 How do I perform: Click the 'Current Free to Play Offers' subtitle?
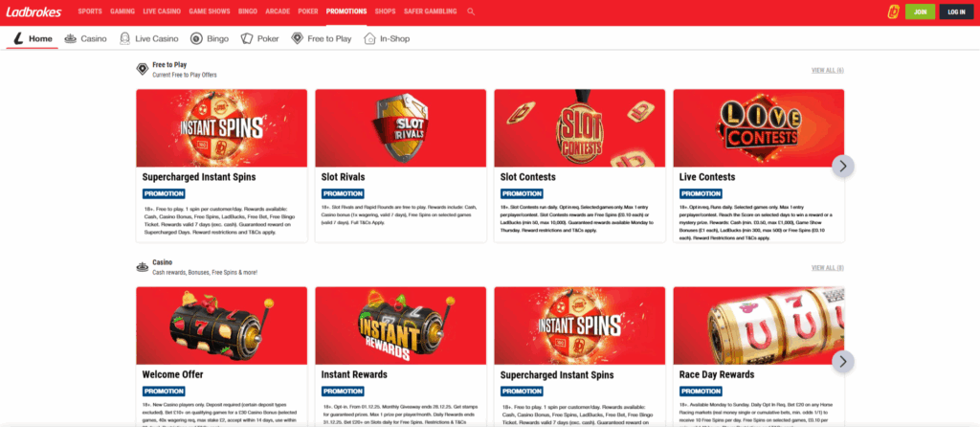(185, 75)
